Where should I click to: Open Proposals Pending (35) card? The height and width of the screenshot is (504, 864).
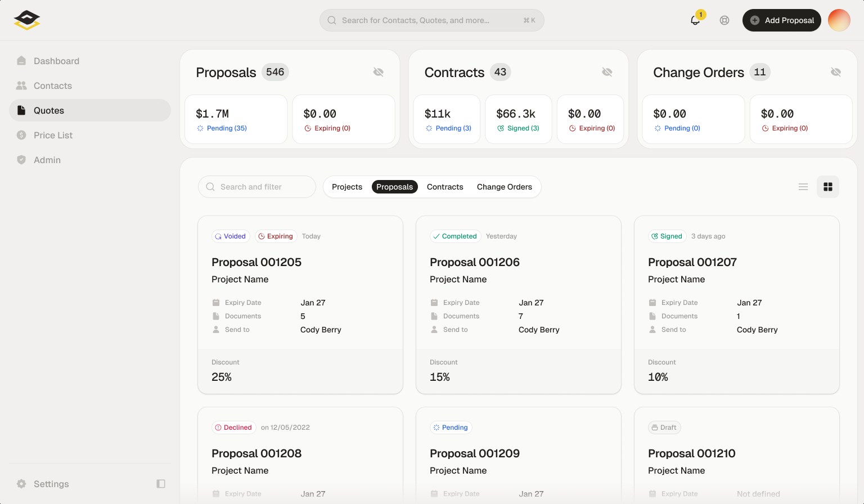point(236,119)
